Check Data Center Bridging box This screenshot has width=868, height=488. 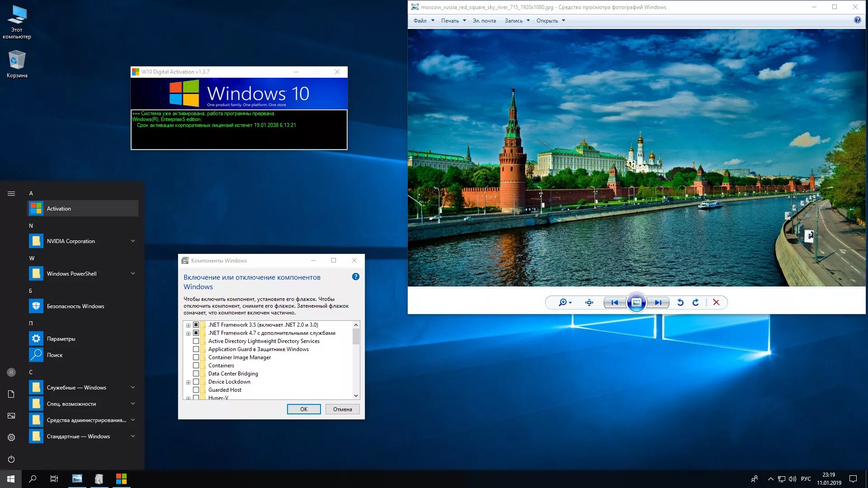point(196,374)
